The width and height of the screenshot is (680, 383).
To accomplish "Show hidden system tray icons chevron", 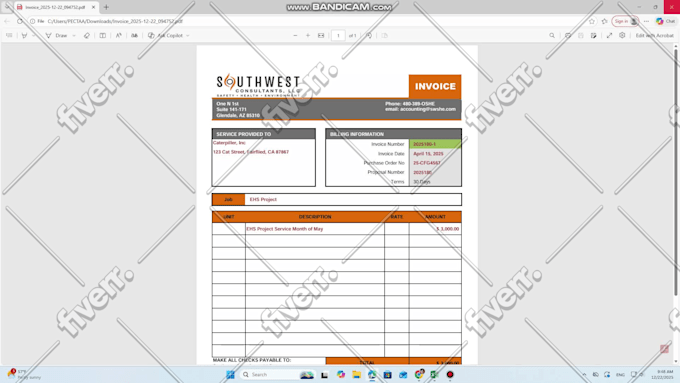I will point(585,375).
